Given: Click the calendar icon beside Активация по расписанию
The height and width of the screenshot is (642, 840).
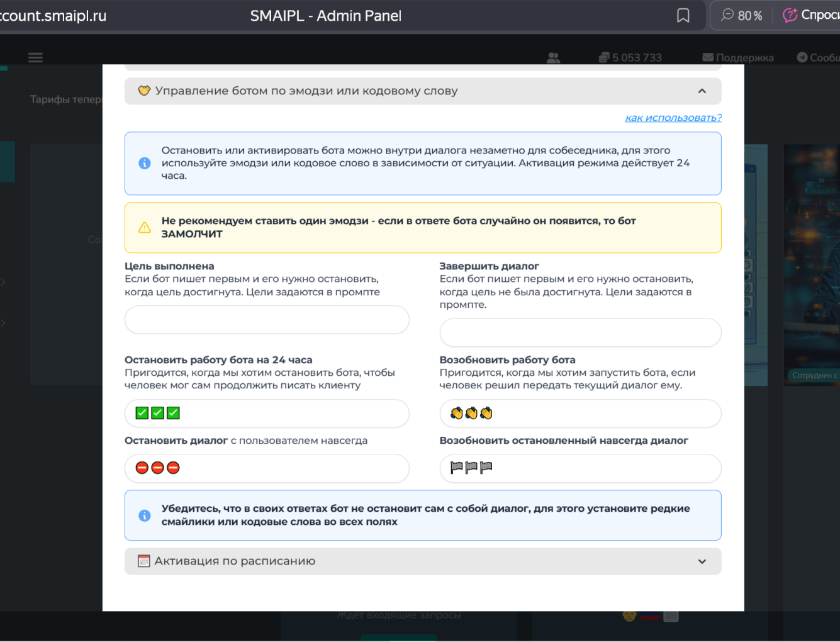Looking at the screenshot, I should 143,561.
